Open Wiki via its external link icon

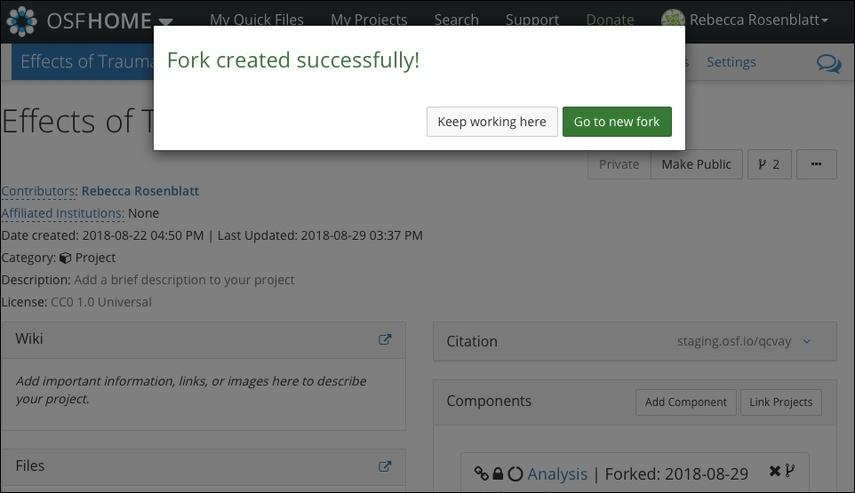(384, 339)
